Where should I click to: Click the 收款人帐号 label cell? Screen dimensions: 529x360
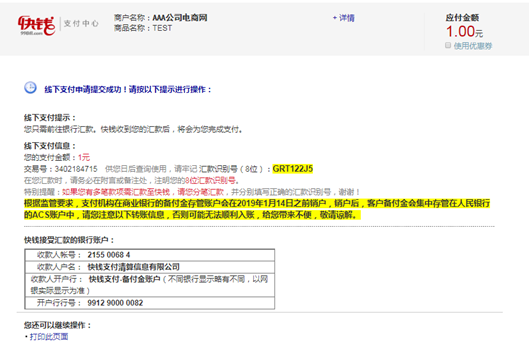pos(59,255)
